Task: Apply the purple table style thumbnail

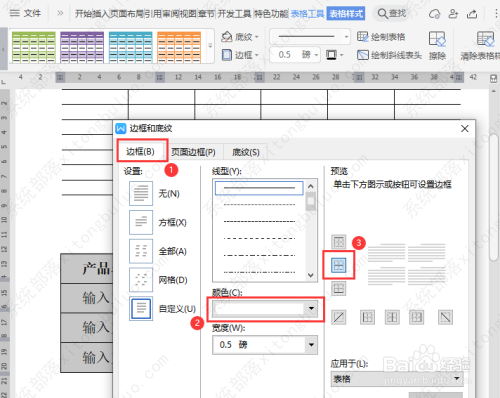Action: tap(82, 47)
